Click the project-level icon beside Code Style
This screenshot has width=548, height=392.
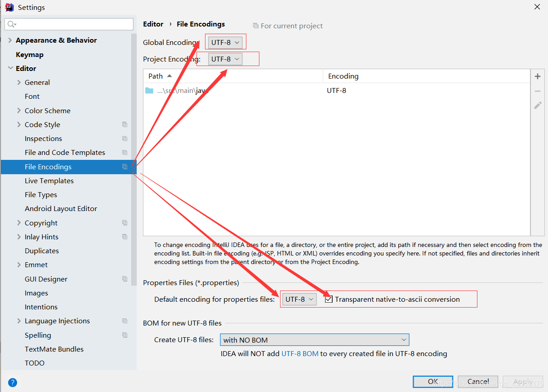coord(125,125)
